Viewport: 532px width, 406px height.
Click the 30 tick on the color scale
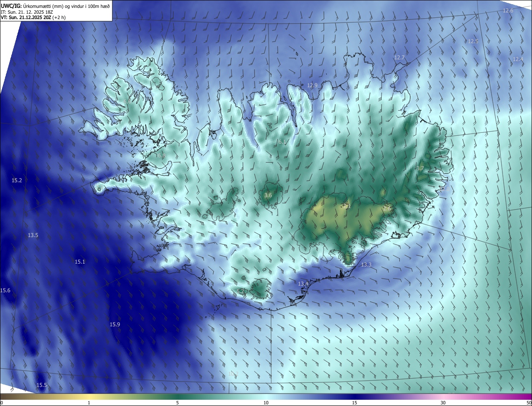(443, 403)
